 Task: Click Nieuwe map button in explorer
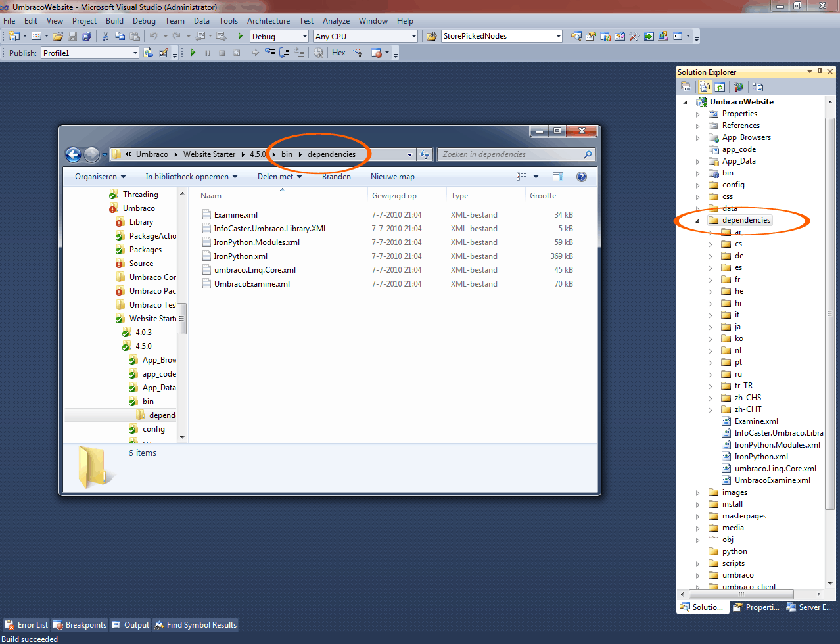[392, 177]
